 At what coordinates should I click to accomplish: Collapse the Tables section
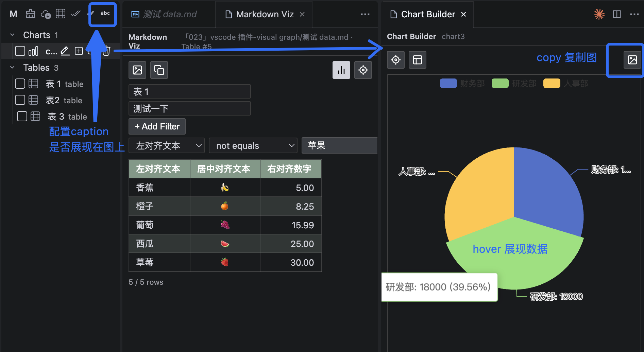click(12, 67)
